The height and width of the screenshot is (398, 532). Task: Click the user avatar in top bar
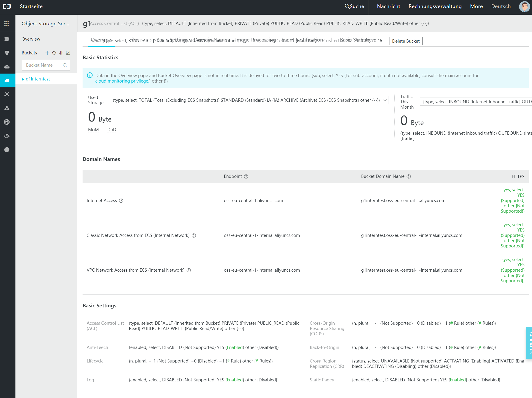(x=524, y=6)
